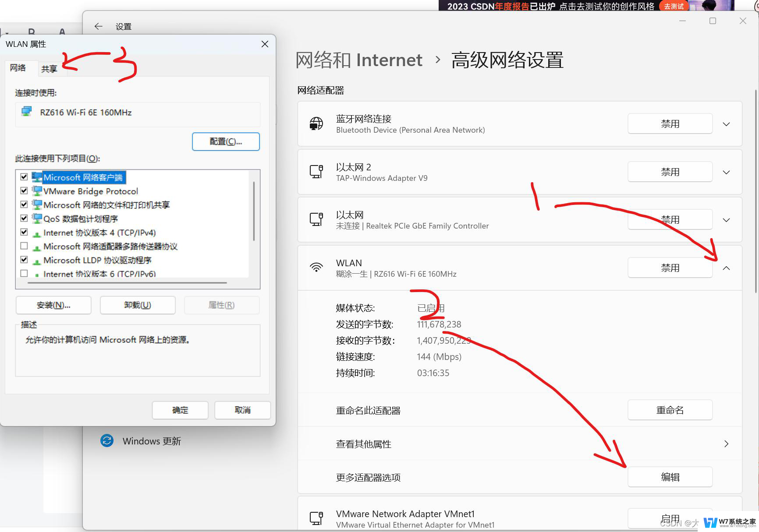
Task: Toggle Microsoft 网络的文件和打印机共享 checkbox
Action: 24,204
